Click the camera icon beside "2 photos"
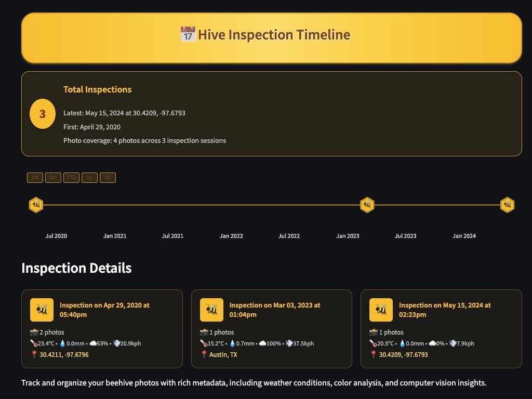Screen dimensions: 532x399 coord(34,332)
